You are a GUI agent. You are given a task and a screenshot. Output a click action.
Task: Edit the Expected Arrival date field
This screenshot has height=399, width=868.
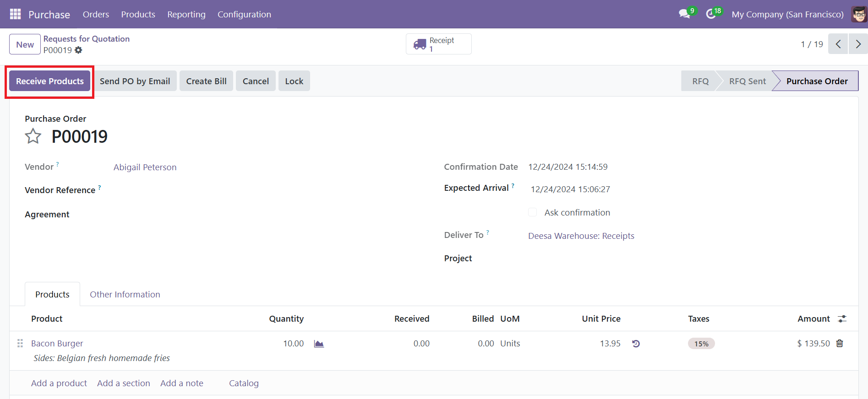570,189
